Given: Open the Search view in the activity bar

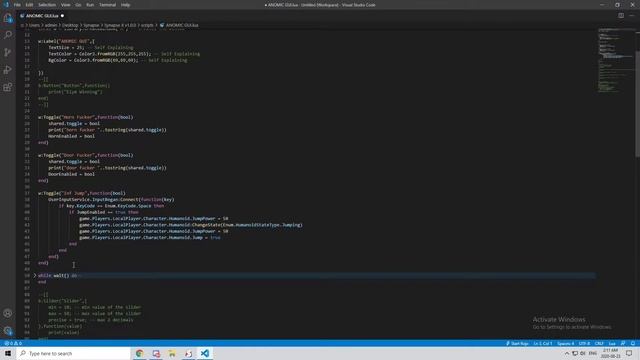Looking at the screenshot, I should pos(8,35).
